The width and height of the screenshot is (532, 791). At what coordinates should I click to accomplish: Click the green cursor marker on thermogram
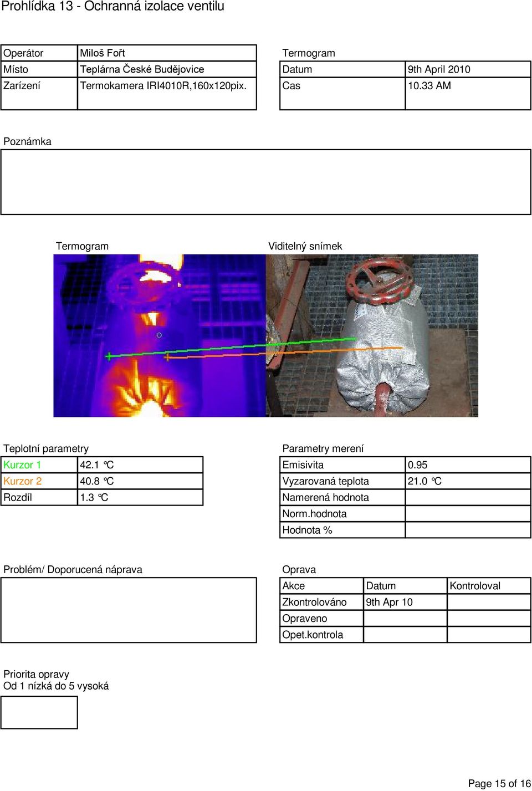point(109,356)
